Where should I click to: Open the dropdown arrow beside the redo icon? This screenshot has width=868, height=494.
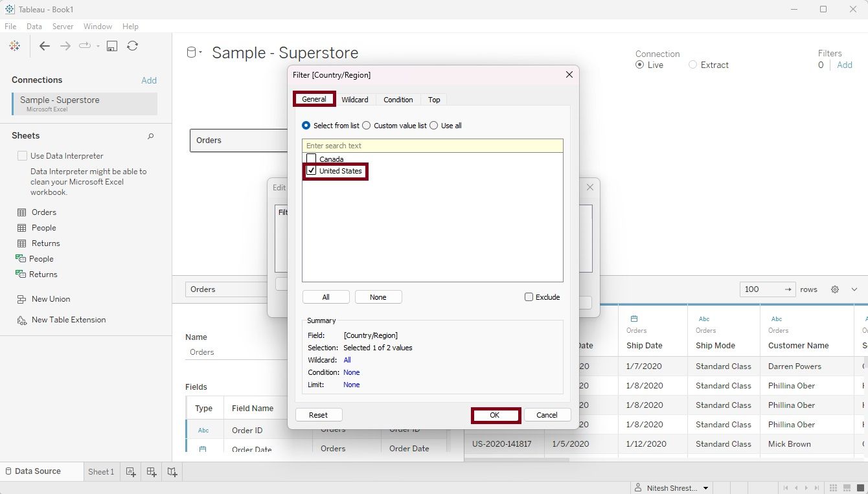(x=98, y=46)
